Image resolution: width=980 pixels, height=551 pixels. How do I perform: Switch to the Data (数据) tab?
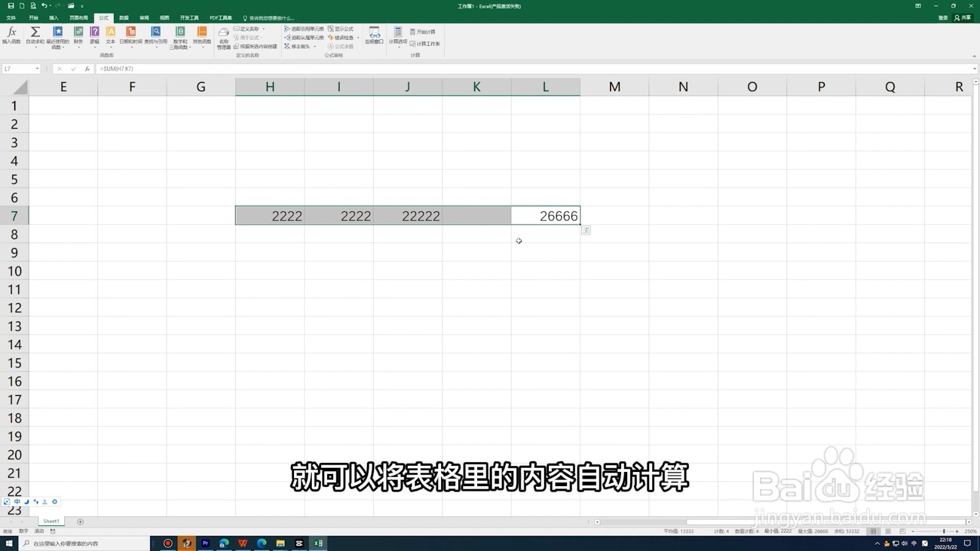click(124, 18)
